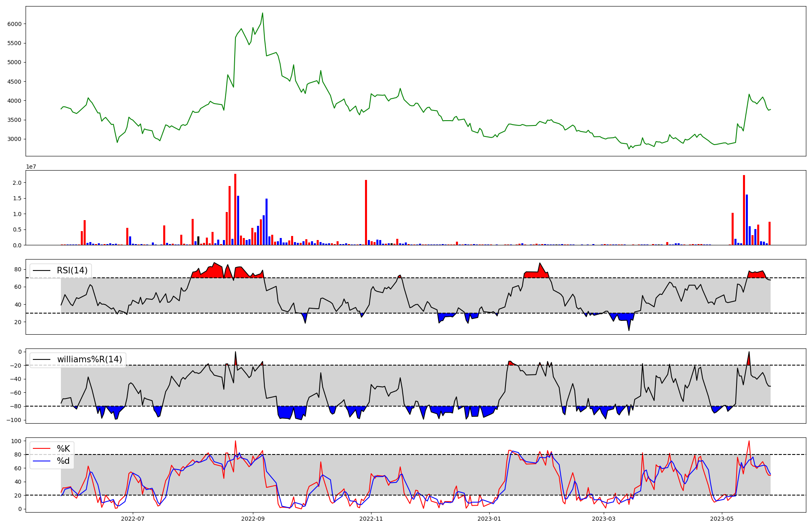812x528 pixels.
Task: Click the 2022-09 date tick label
Action: (x=253, y=519)
